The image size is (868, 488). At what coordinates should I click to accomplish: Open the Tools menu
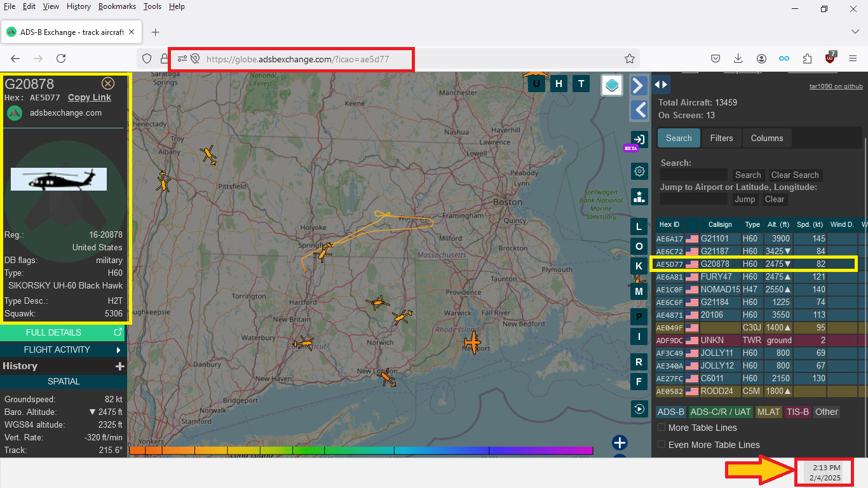coord(153,6)
